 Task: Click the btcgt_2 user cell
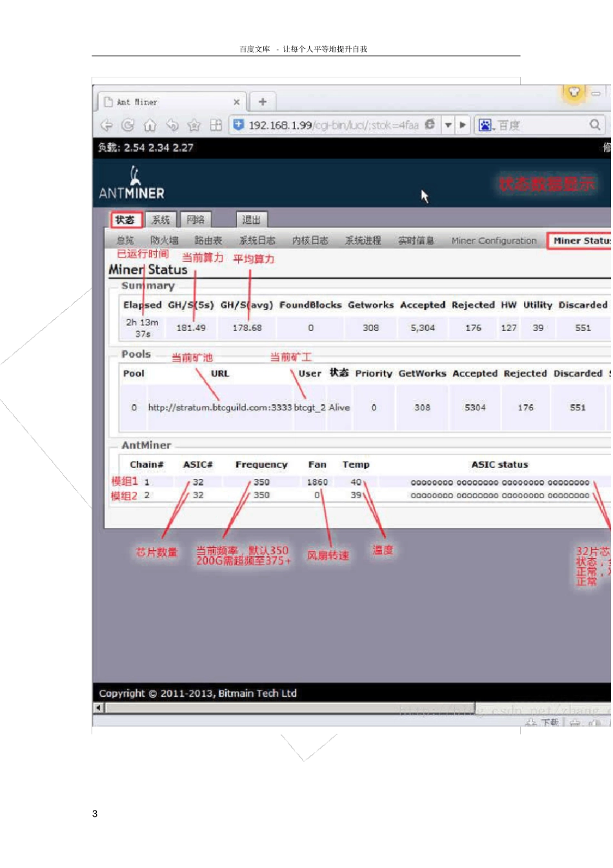pos(310,407)
